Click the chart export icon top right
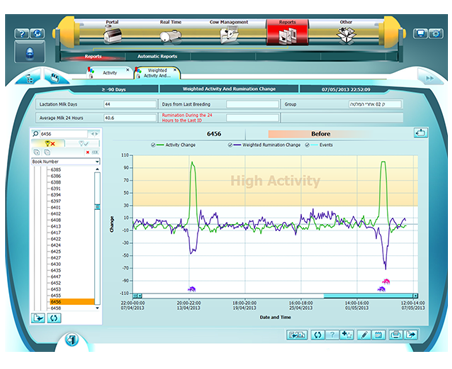 (420, 133)
